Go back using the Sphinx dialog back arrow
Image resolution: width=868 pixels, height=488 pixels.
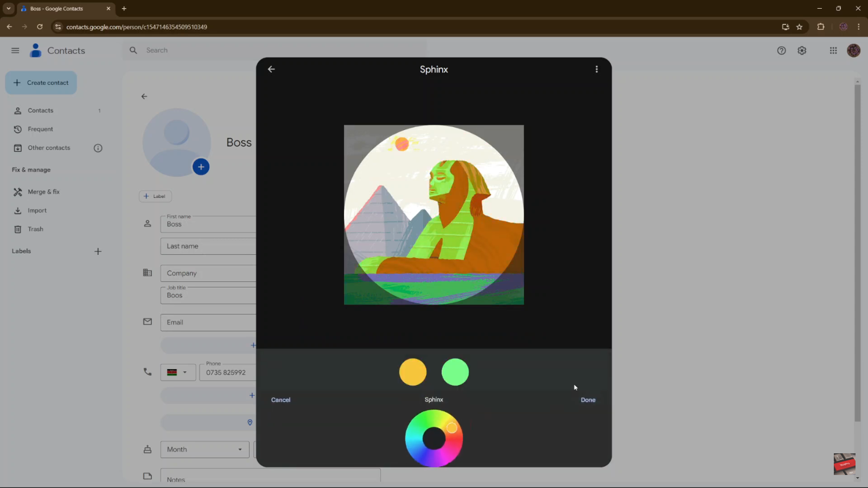[271, 69]
